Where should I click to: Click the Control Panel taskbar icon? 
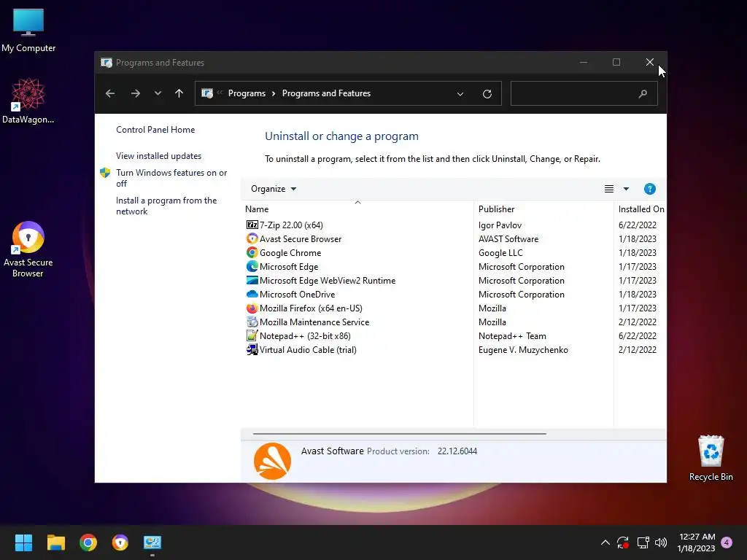pyautogui.click(x=152, y=542)
